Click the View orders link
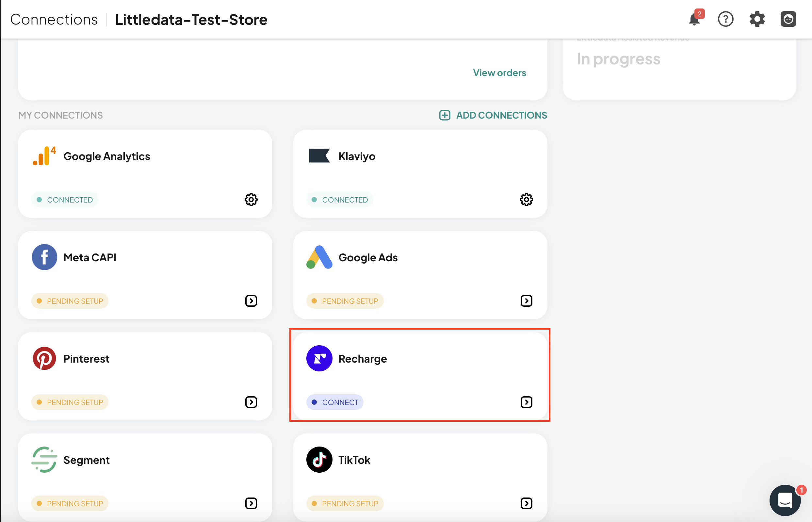812x522 pixels. [499, 73]
